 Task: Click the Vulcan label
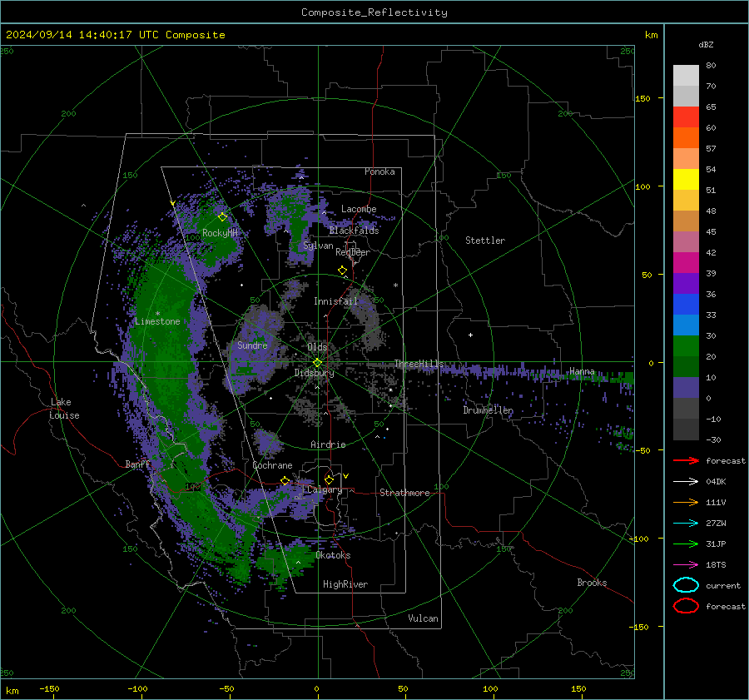click(x=424, y=618)
